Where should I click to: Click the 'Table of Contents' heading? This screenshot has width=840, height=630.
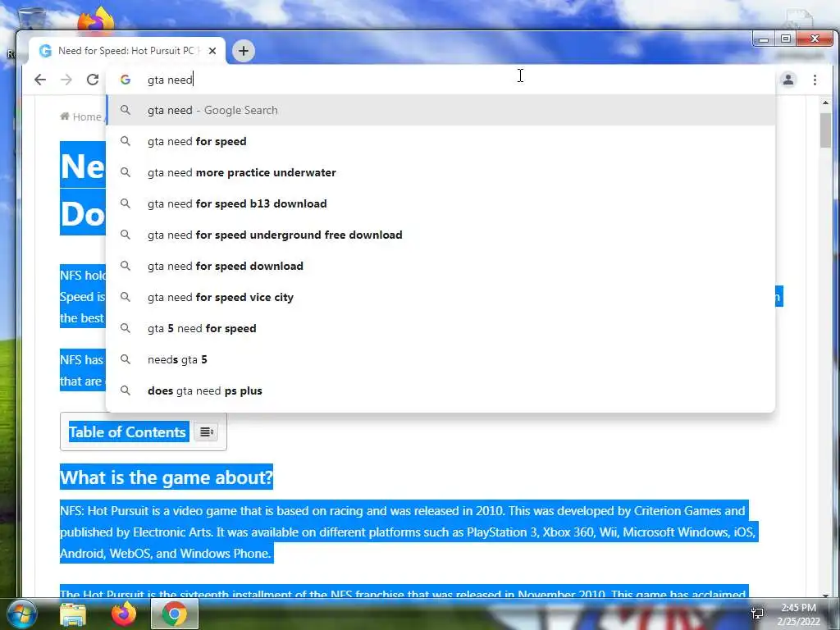click(127, 431)
